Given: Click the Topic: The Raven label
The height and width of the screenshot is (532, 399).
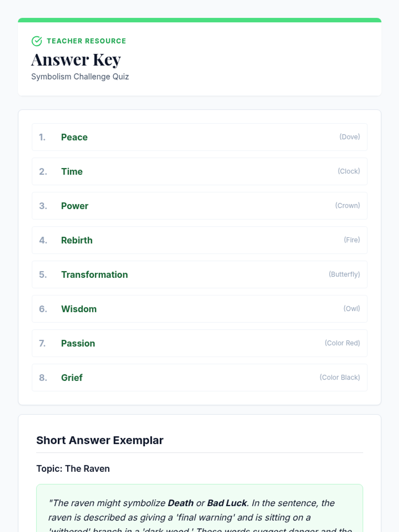Looking at the screenshot, I should point(73,468).
